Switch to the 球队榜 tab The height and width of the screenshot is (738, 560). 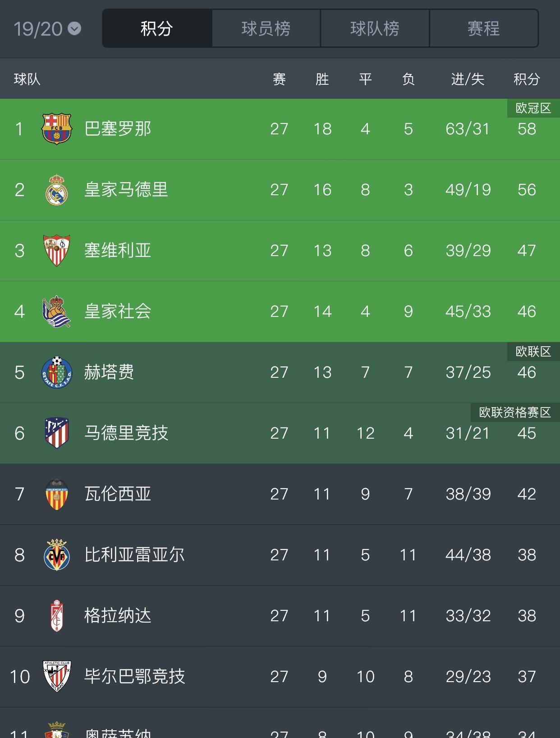click(375, 28)
